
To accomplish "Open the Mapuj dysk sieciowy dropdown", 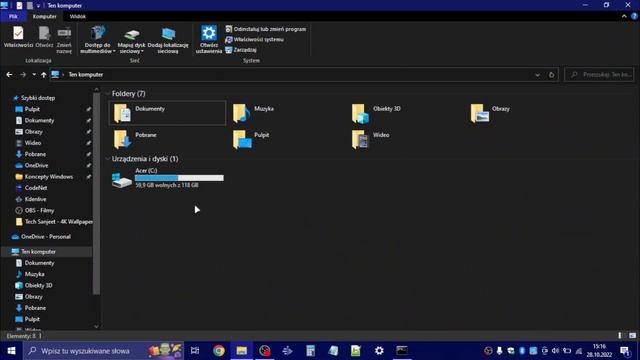I will tap(131, 40).
